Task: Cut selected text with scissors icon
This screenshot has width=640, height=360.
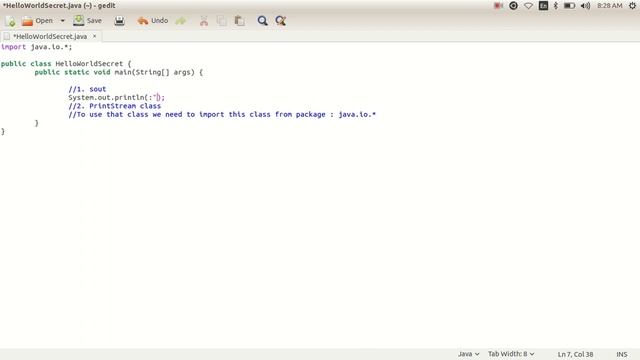Action: [204, 21]
